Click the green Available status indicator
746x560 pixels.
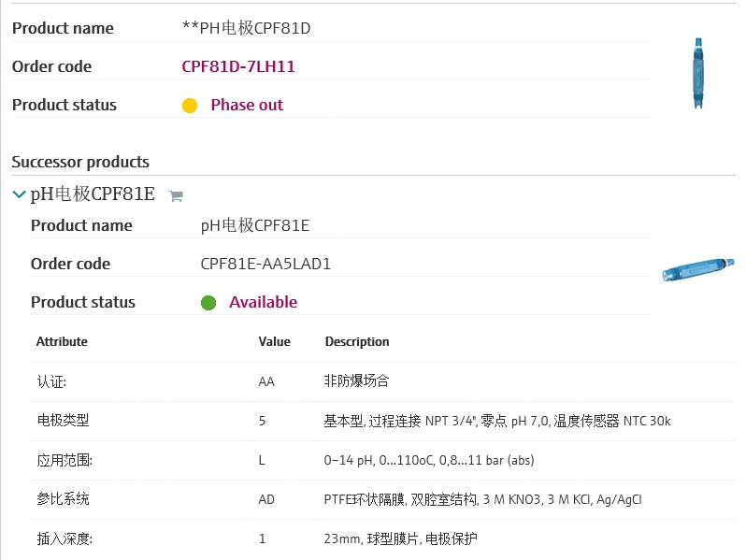pyautogui.click(x=208, y=303)
